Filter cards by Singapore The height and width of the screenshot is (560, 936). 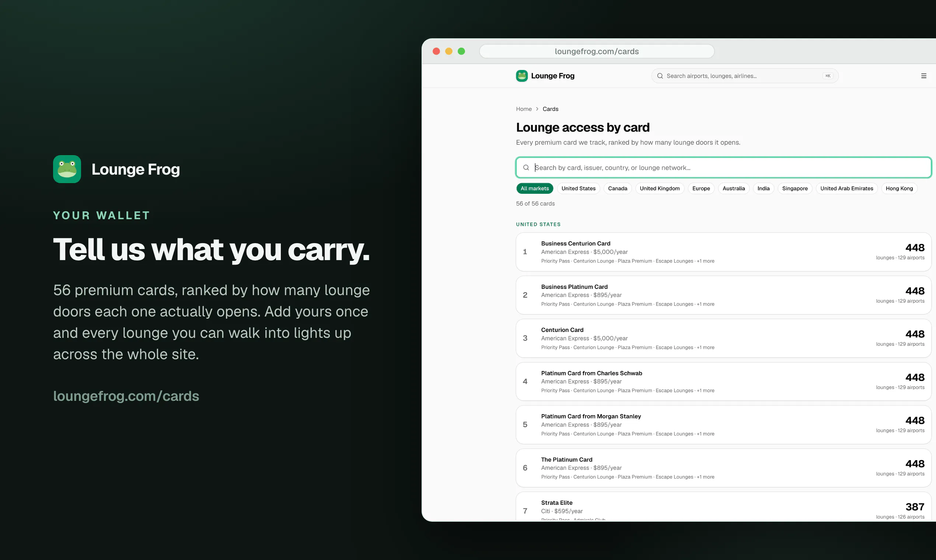[795, 188]
